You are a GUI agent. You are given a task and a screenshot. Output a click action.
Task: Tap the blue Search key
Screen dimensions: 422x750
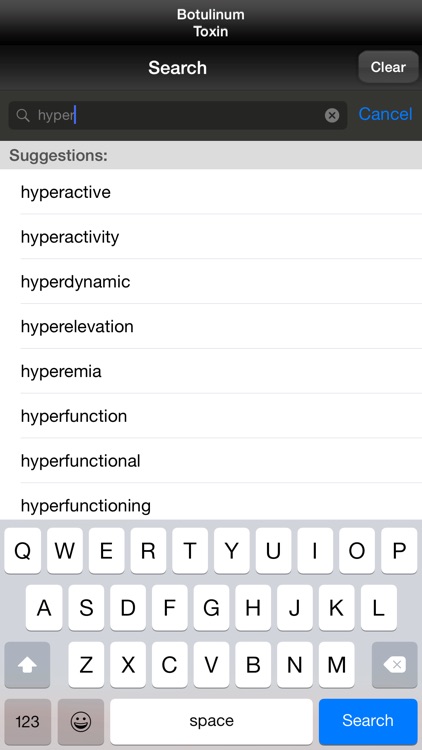pos(368,721)
